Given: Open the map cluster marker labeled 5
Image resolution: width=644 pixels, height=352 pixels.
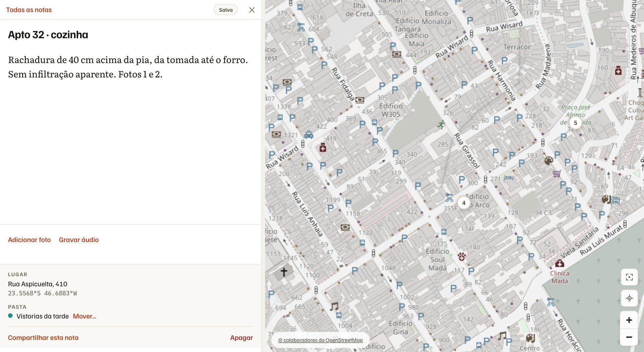Looking at the screenshot, I should pyautogui.click(x=576, y=123).
